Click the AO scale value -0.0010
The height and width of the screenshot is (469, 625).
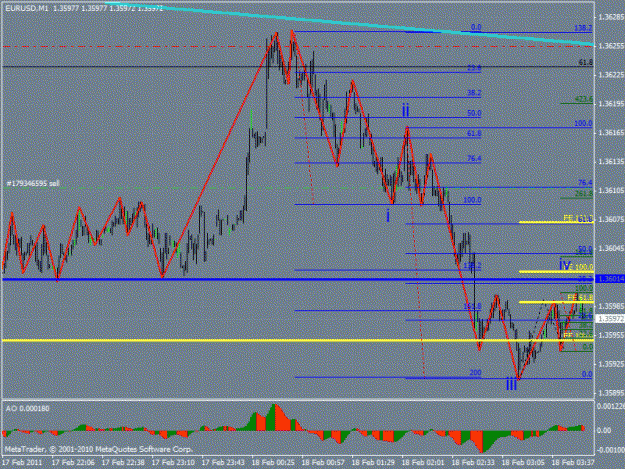pos(611,450)
